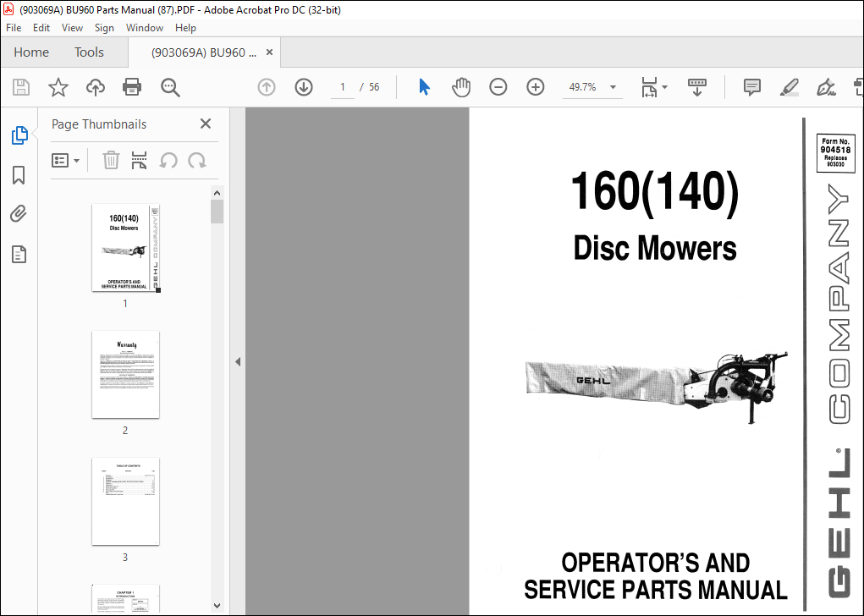Image resolution: width=864 pixels, height=616 pixels.
Task: Click the Print Pages icon in thumbnails panel
Action: [x=140, y=160]
